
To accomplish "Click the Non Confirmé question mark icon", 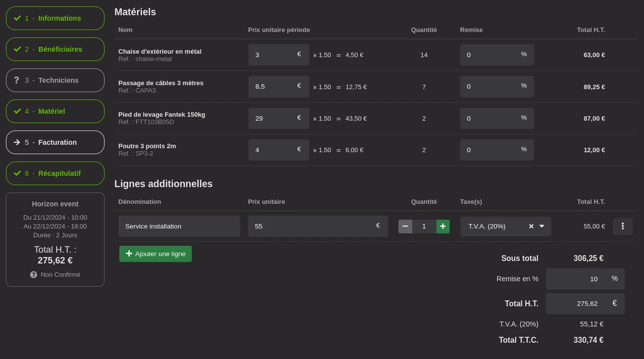I will tap(34, 275).
